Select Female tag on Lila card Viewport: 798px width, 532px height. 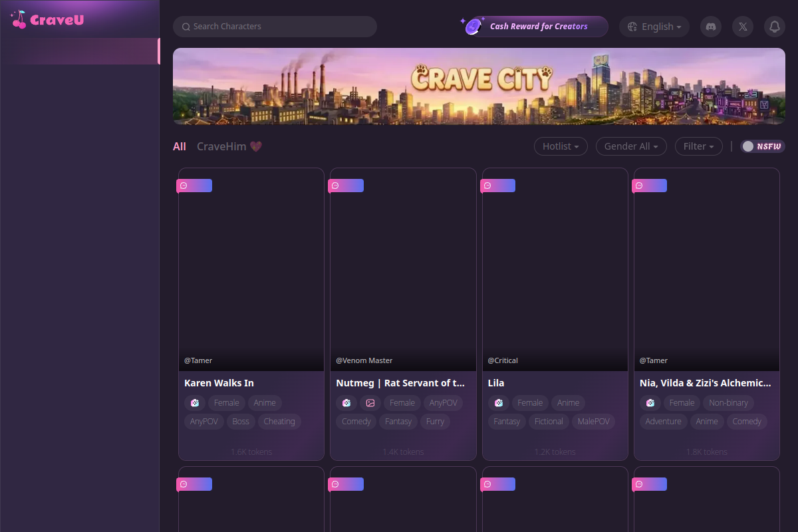(530, 403)
